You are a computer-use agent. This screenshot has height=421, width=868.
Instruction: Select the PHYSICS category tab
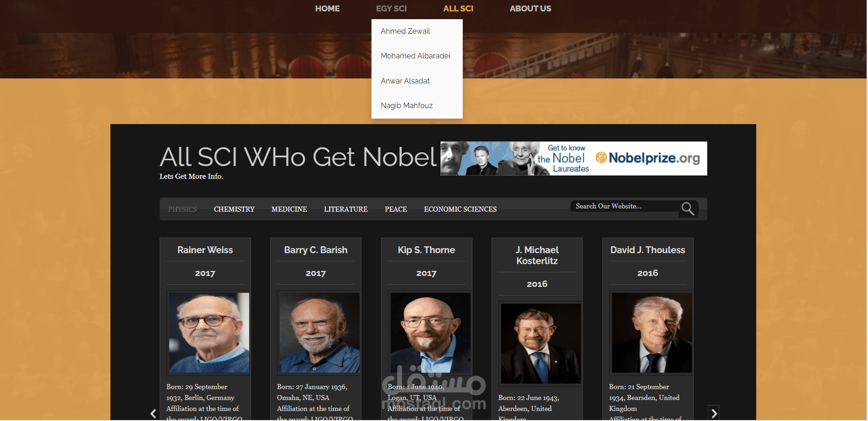pyautogui.click(x=183, y=209)
